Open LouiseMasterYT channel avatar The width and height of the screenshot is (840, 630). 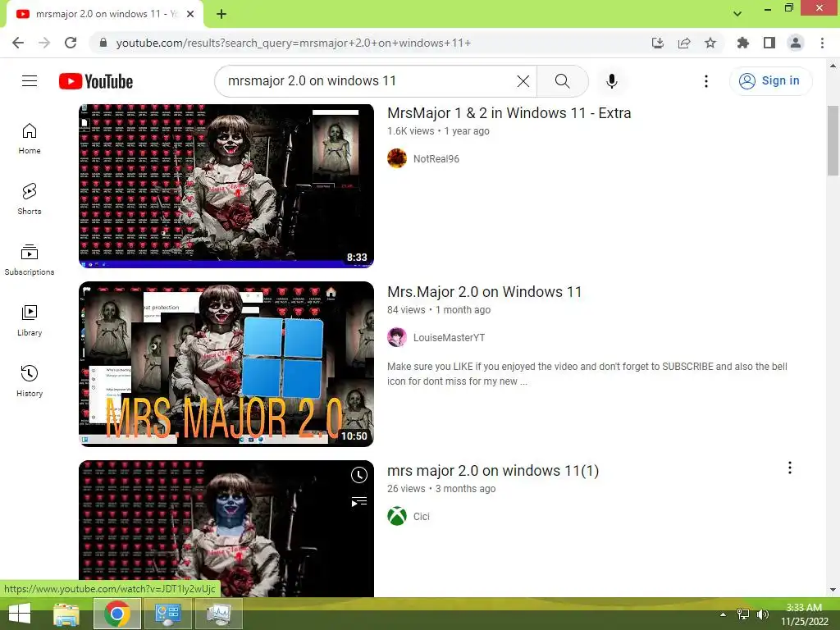[397, 337]
